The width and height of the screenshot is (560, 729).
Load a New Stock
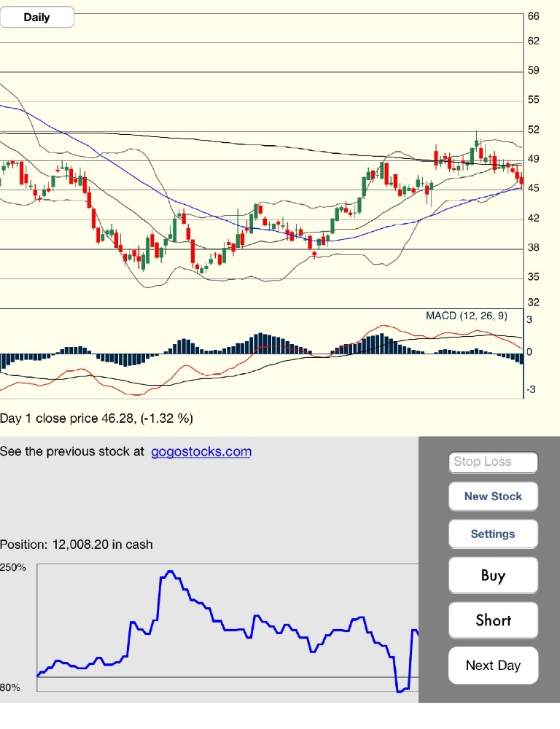coord(493,496)
